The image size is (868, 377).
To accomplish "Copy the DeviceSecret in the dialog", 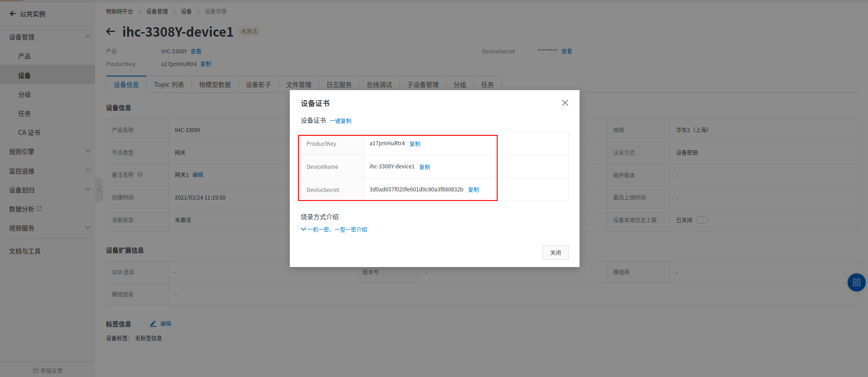I will coord(474,190).
